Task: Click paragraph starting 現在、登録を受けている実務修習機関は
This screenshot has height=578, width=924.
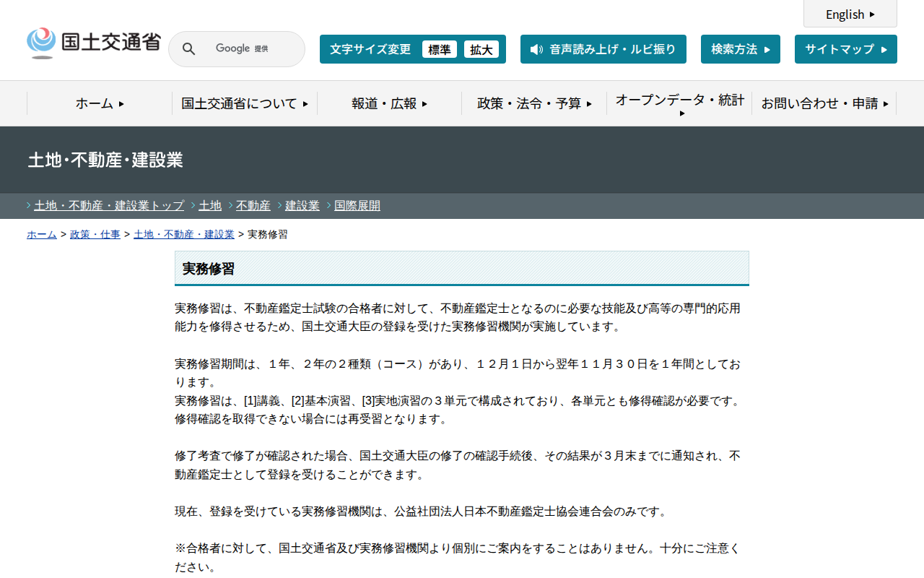Action: pyautogui.click(x=423, y=512)
